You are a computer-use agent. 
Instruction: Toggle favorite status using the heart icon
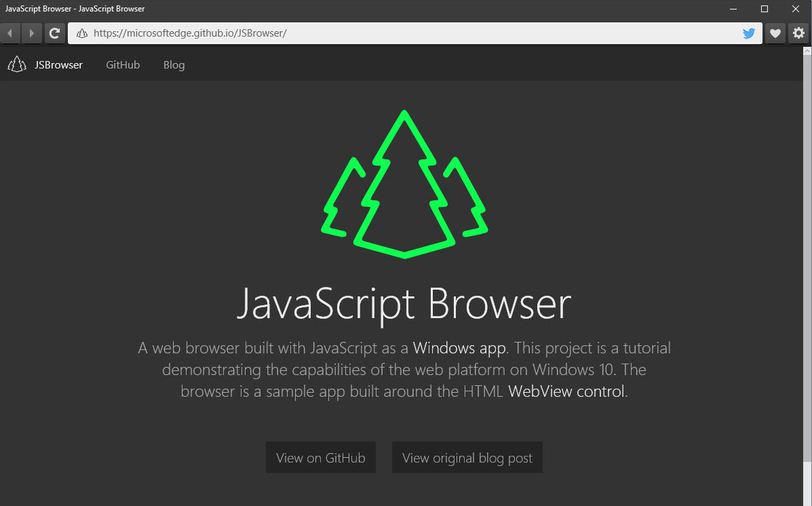pos(775,33)
